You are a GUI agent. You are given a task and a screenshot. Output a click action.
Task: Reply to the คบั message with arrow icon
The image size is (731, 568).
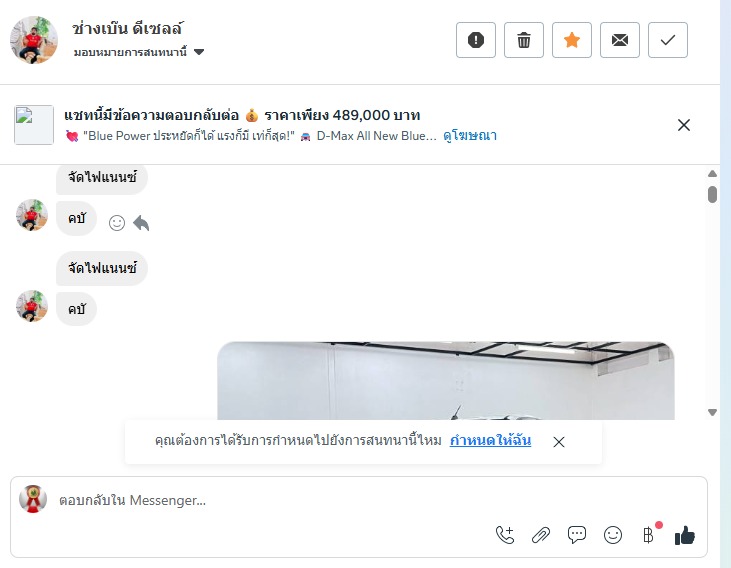(x=141, y=223)
